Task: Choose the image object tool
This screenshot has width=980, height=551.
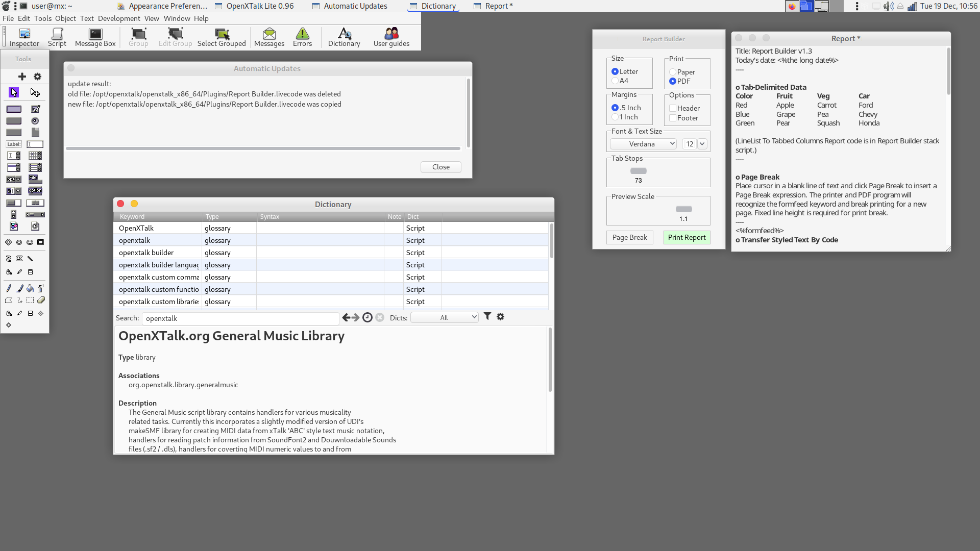Action: click(14, 227)
